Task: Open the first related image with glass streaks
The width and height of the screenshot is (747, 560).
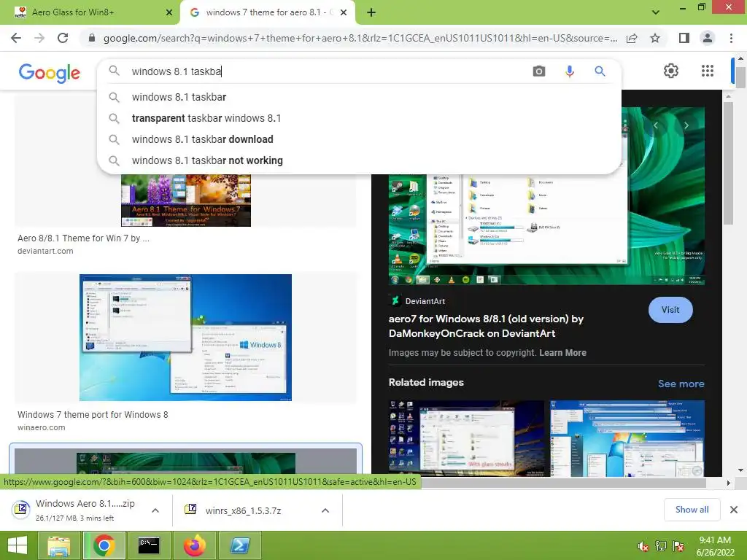Action: [466, 438]
